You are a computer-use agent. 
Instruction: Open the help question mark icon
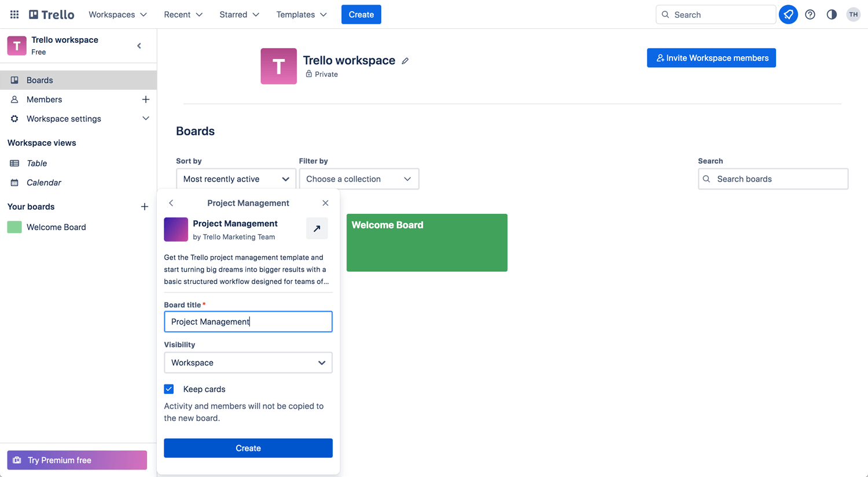click(810, 14)
